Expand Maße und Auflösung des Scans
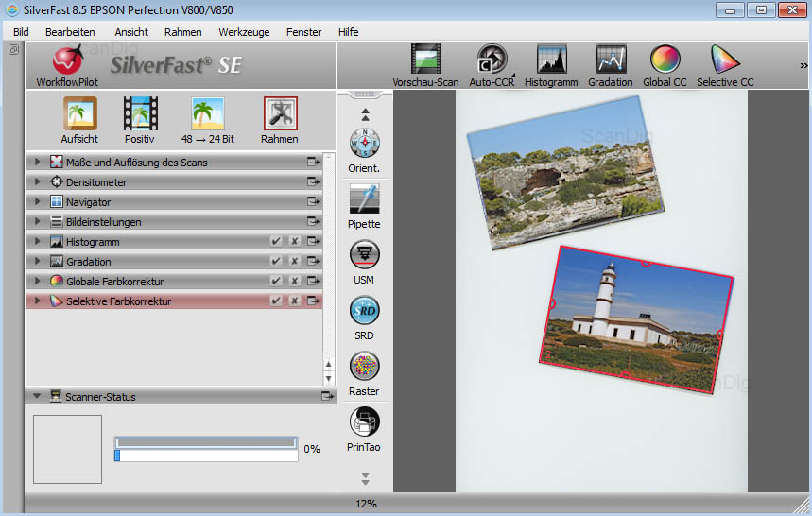812x516 pixels. pyautogui.click(x=37, y=162)
